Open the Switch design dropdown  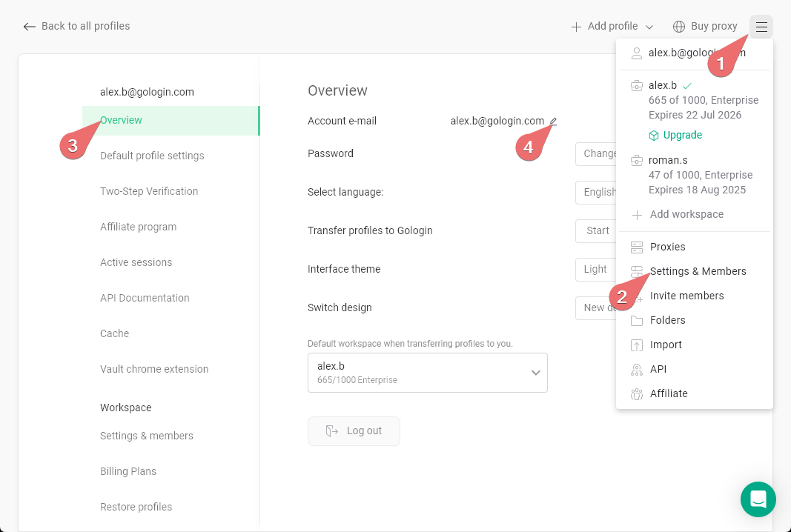[596, 307]
